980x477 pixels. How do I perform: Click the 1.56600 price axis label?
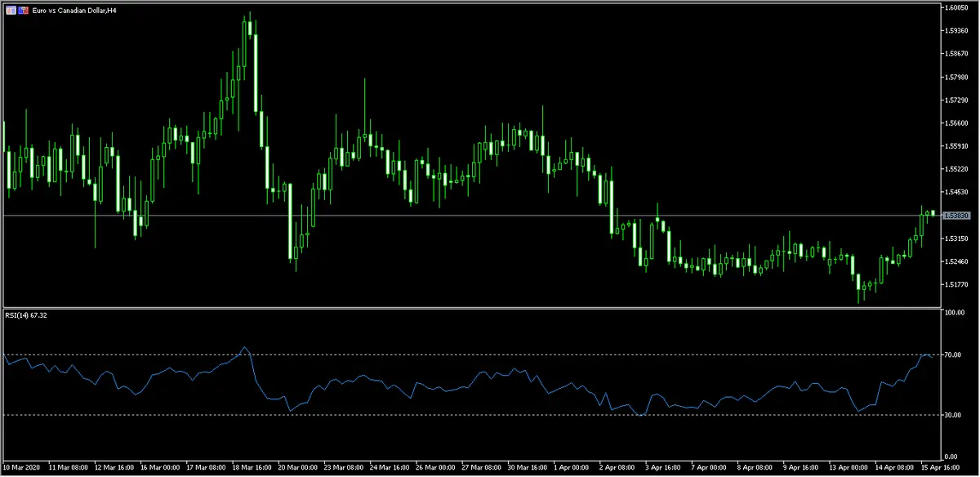955,123
